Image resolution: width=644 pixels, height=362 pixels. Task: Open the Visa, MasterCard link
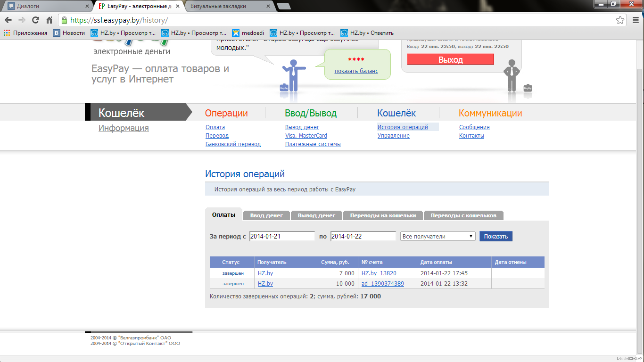(306, 136)
